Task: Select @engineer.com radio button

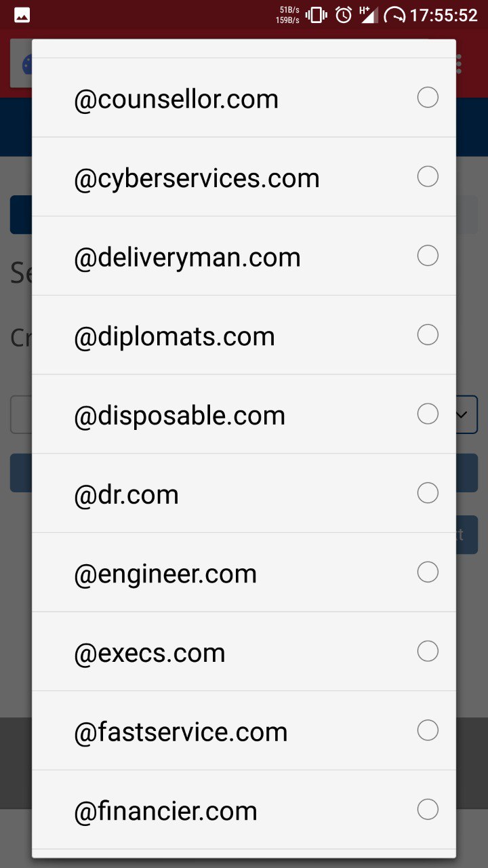Action: pos(428,572)
